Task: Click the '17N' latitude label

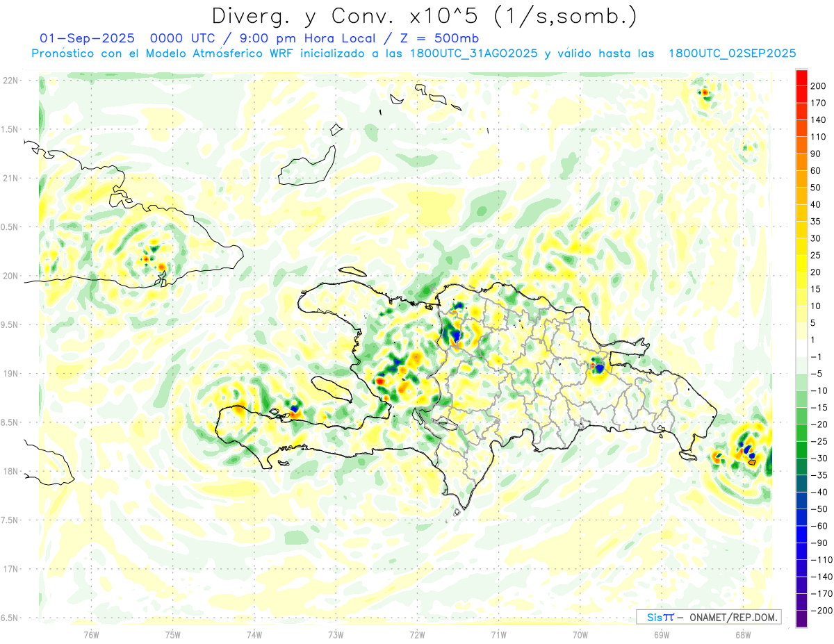Action: pyautogui.click(x=10, y=569)
